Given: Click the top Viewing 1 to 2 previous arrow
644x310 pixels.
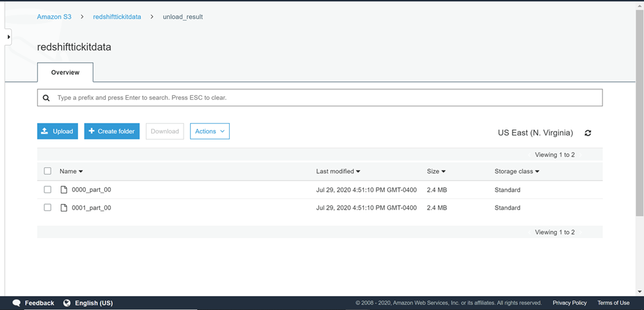Looking at the screenshot, I should (x=530, y=155).
